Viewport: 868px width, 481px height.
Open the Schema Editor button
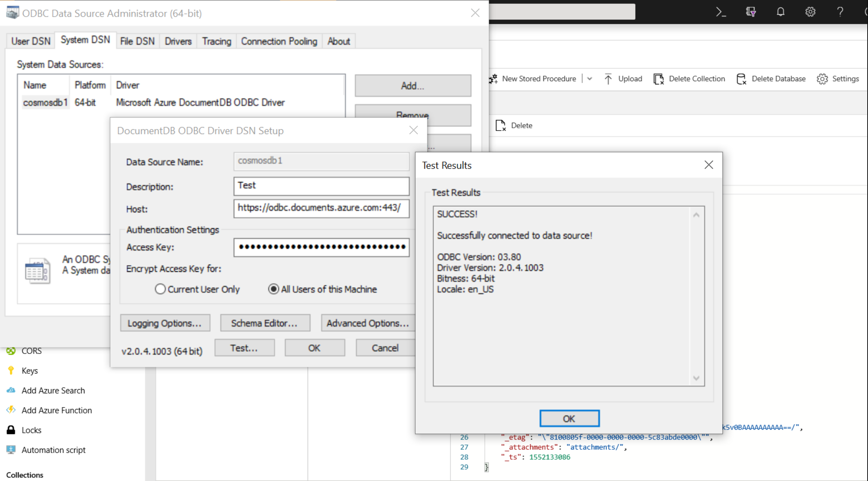pos(265,323)
